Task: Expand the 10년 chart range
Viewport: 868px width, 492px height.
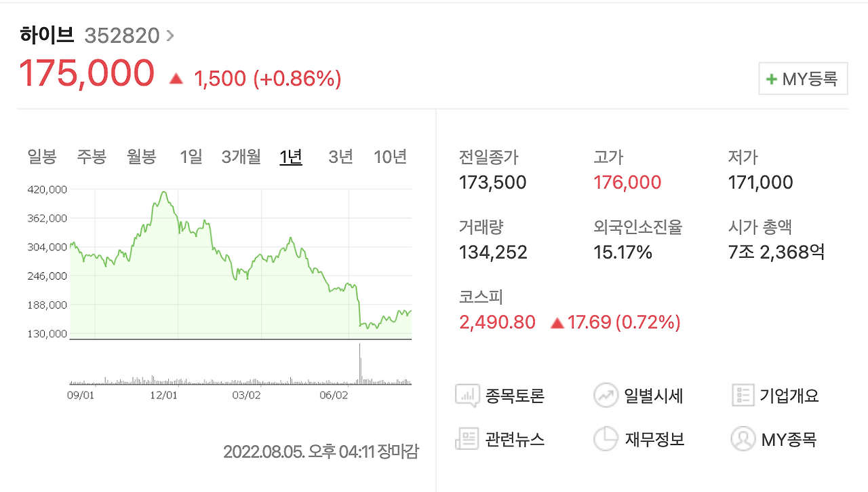Action: (390, 156)
